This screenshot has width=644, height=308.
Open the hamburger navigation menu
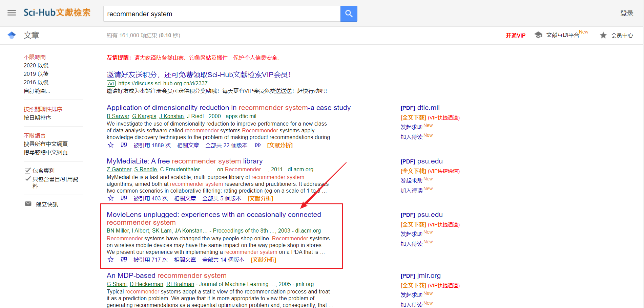tap(11, 13)
